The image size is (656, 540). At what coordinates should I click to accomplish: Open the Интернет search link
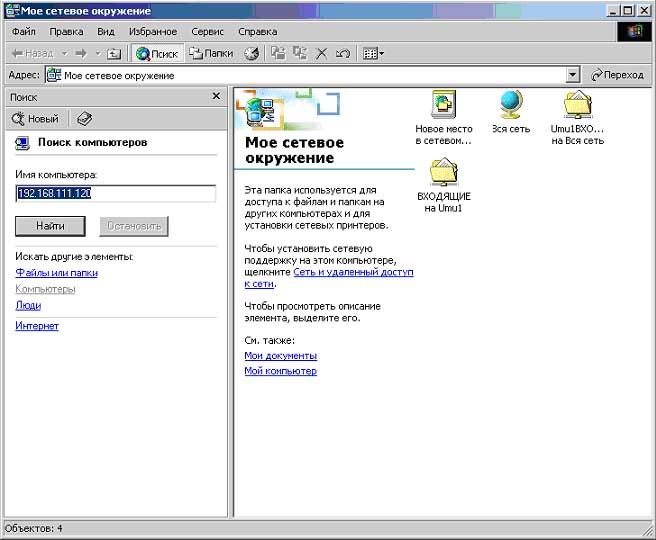click(x=37, y=326)
